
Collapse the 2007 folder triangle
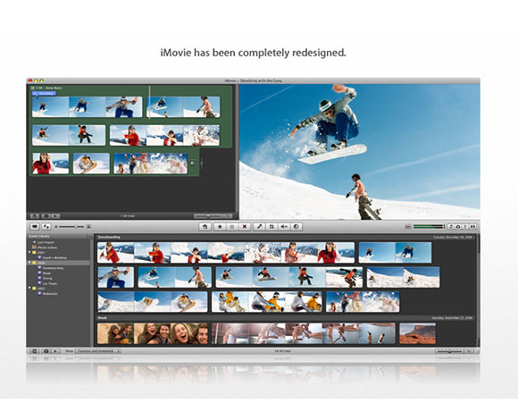29,252
